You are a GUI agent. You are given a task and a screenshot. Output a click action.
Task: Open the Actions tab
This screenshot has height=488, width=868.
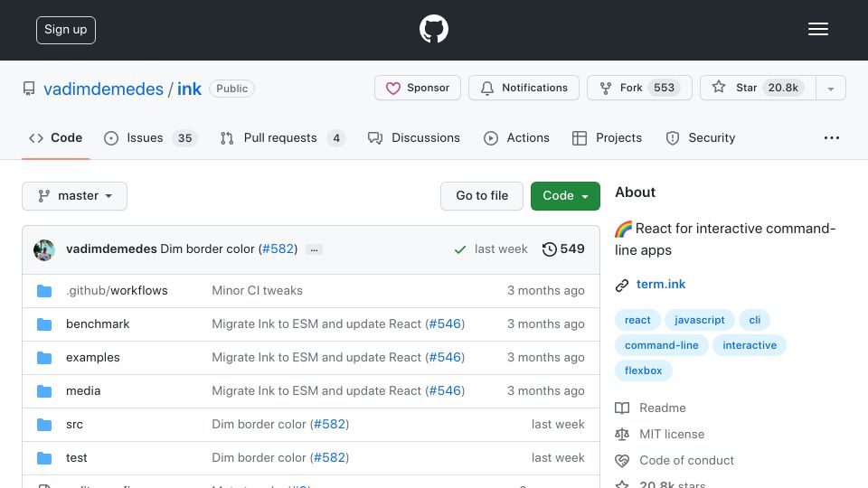pyautogui.click(x=516, y=137)
